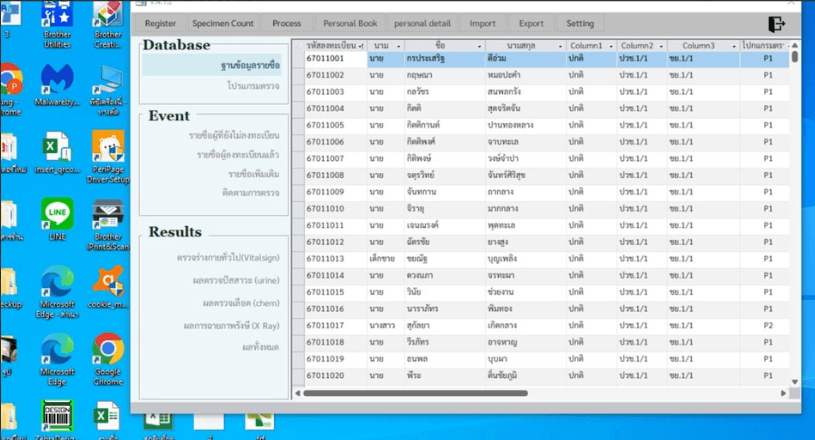This screenshot has width=815, height=440.
Task: Open the Setting menu
Action: 580,23
